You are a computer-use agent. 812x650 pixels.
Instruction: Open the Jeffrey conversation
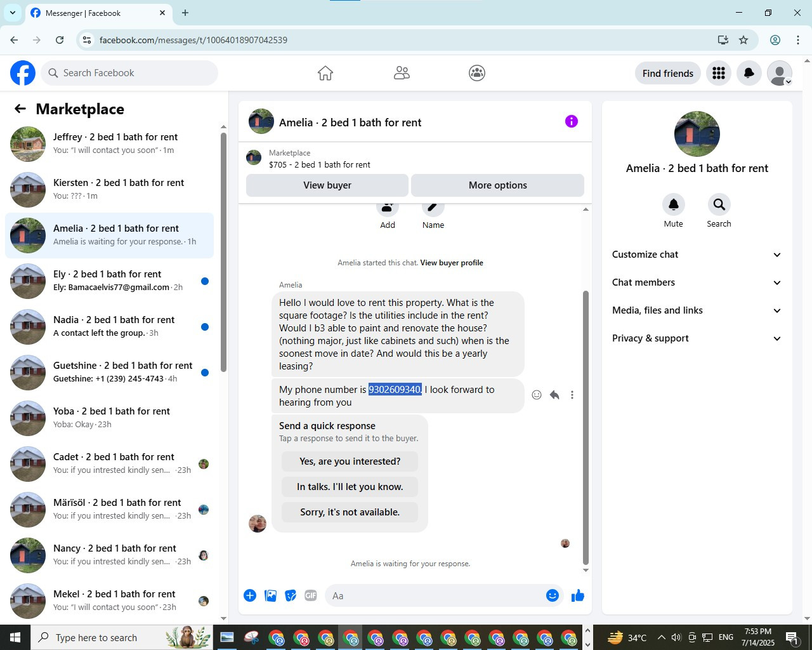[109, 144]
